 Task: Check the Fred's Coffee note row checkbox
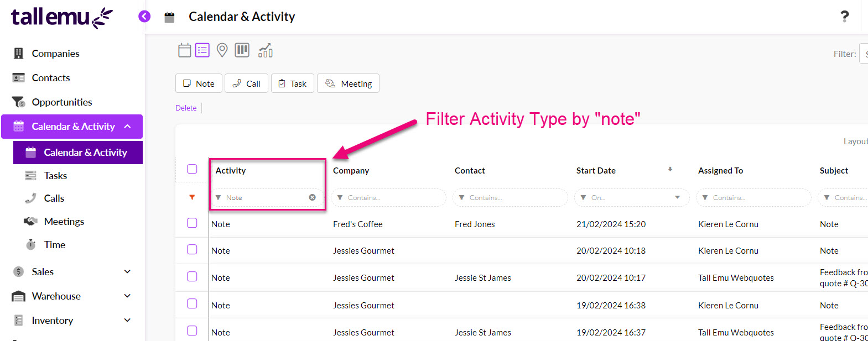[x=192, y=223]
